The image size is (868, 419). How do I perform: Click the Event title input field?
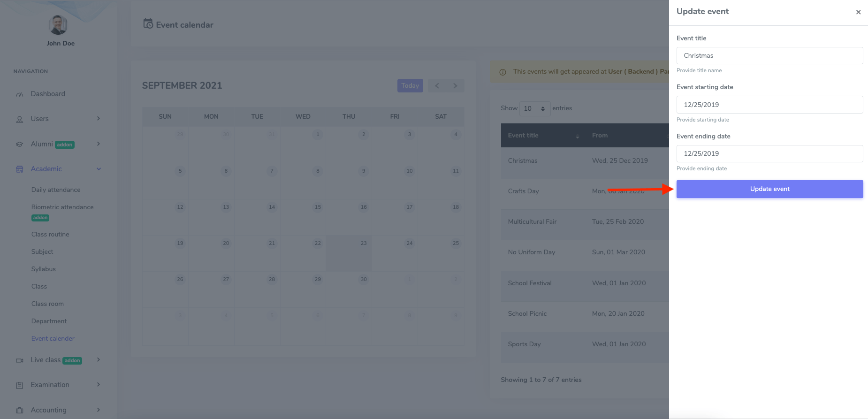click(769, 55)
